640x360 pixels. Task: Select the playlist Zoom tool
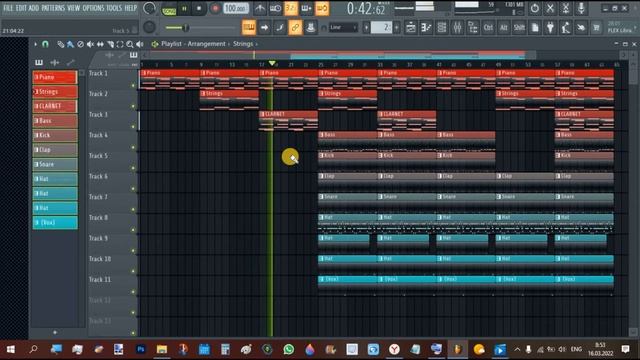click(130, 44)
